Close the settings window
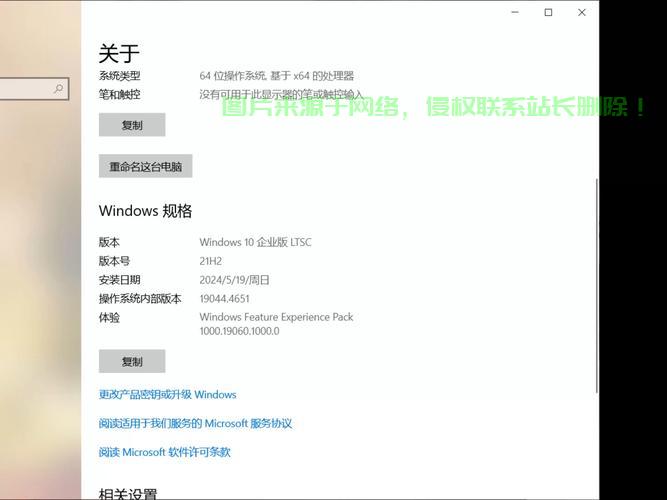The height and width of the screenshot is (500, 667). pyautogui.click(x=582, y=12)
